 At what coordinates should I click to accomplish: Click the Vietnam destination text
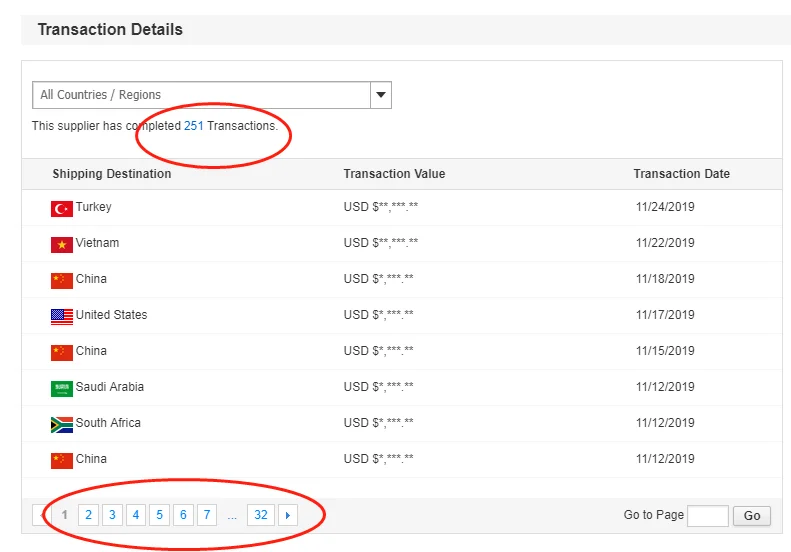pos(97,243)
